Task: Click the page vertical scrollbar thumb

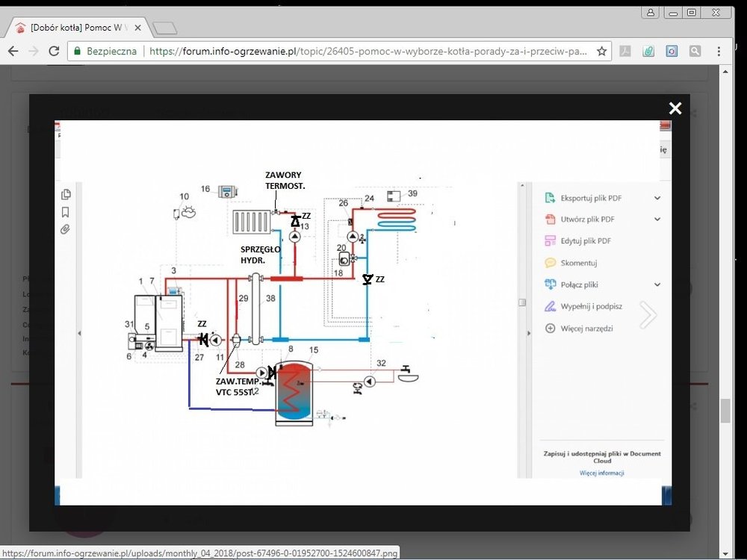Action: [x=724, y=411]
